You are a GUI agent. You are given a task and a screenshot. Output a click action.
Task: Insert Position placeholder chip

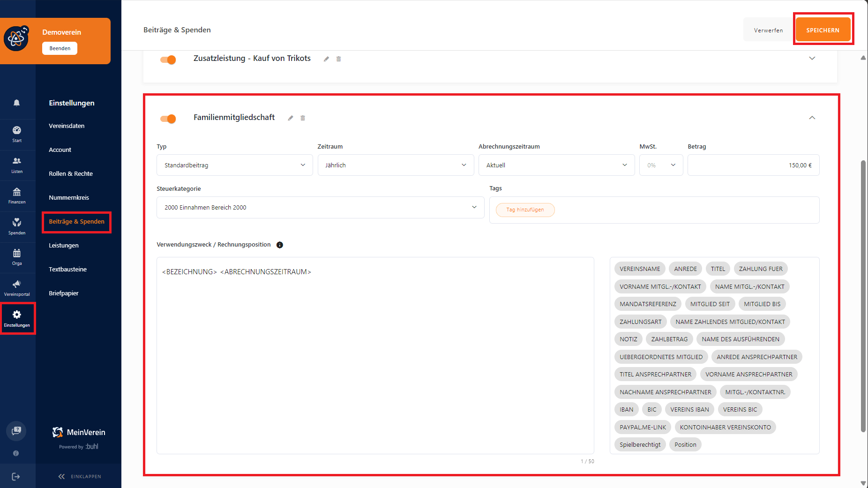pyautogui.click(x=685, y=444)
